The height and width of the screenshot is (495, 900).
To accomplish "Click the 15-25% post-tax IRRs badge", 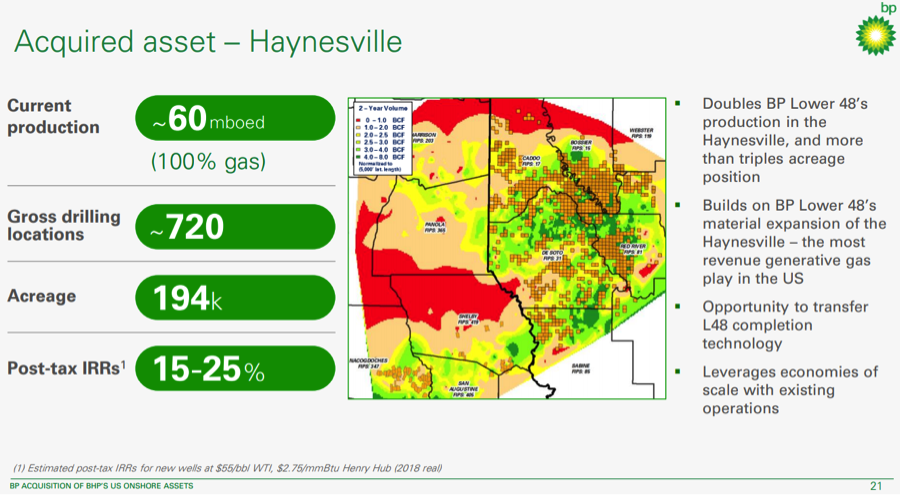I will click(234, 369).
